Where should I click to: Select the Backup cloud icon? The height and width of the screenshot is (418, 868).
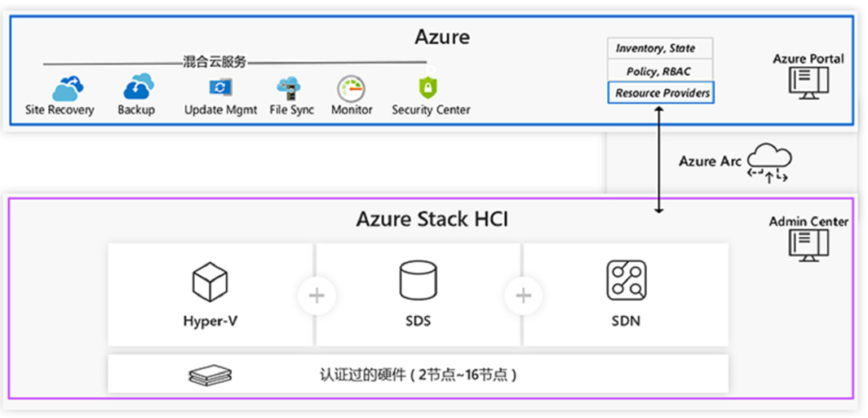(137, 87)
